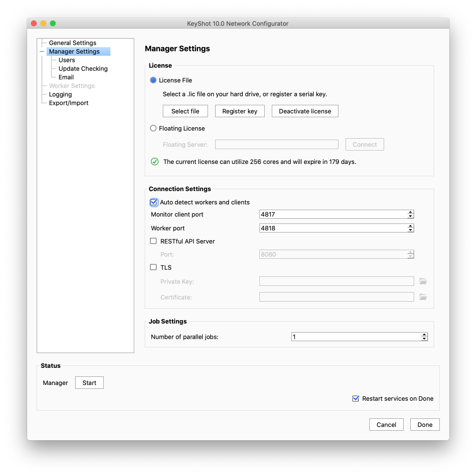Enable the RESTful API Server checkbox

pos(153,241)
